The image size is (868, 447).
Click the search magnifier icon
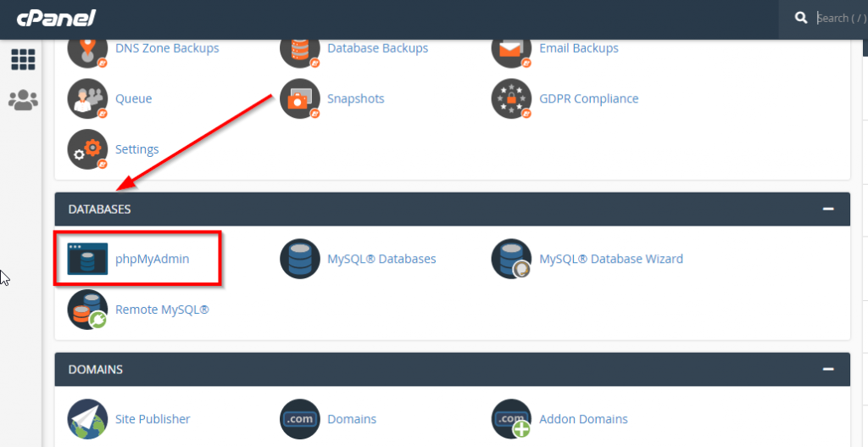click(x=801, y=19)
